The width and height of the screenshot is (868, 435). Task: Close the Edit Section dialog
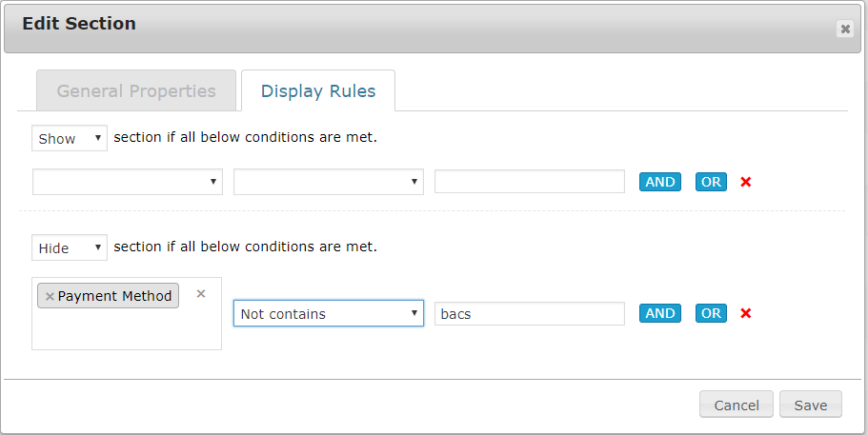click(844, 30)
